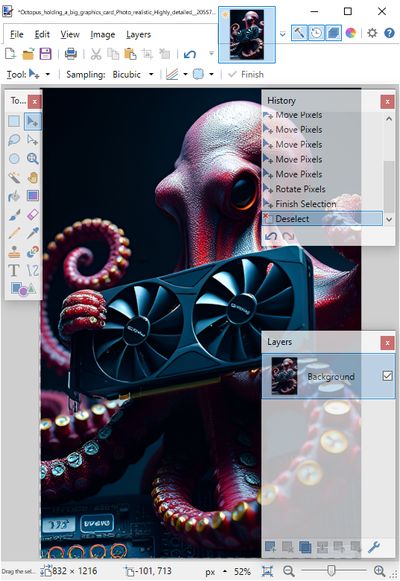Close the Layers panel
Screen dimensions: 400x581
pyautogui.click(x=387, y=343)
